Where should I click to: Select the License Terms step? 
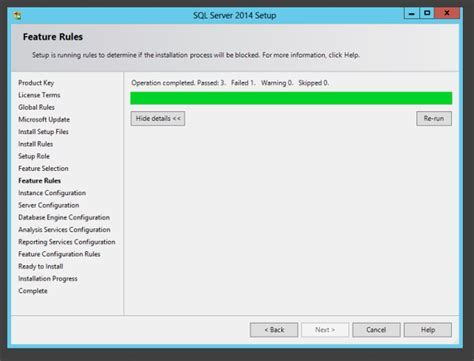point(39,95)
